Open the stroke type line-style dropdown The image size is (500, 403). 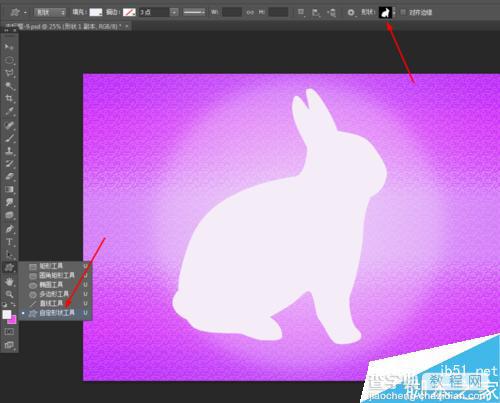click(195, 13)
